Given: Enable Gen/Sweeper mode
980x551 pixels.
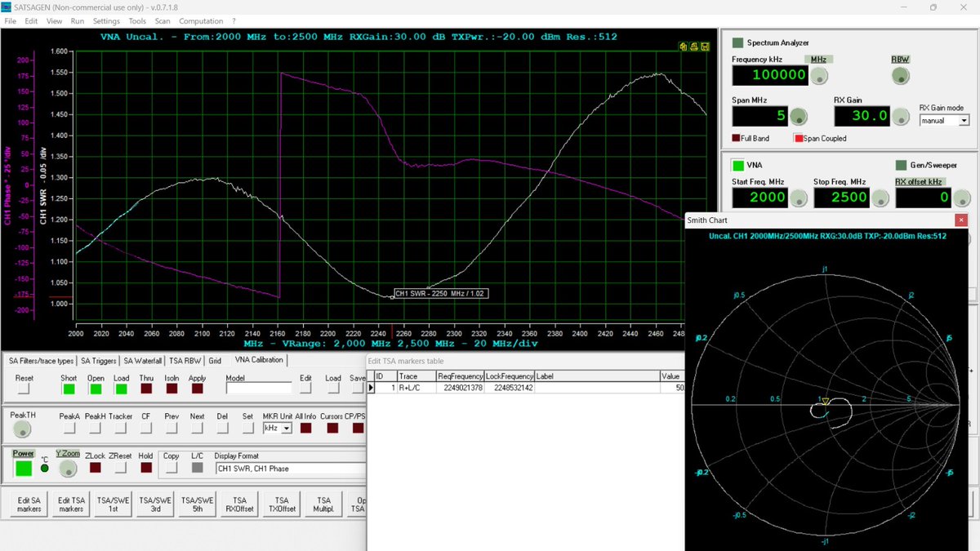Looking at the screenshot, I should pyautogui.click(x=902, y=165).
